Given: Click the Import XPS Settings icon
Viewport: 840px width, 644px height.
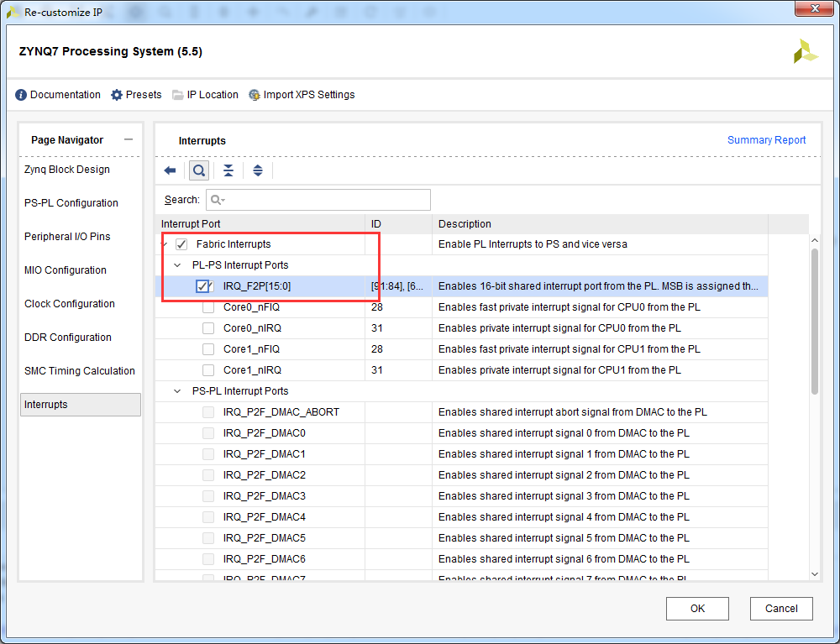Looking at the screenshot, I should pos(255,95).
